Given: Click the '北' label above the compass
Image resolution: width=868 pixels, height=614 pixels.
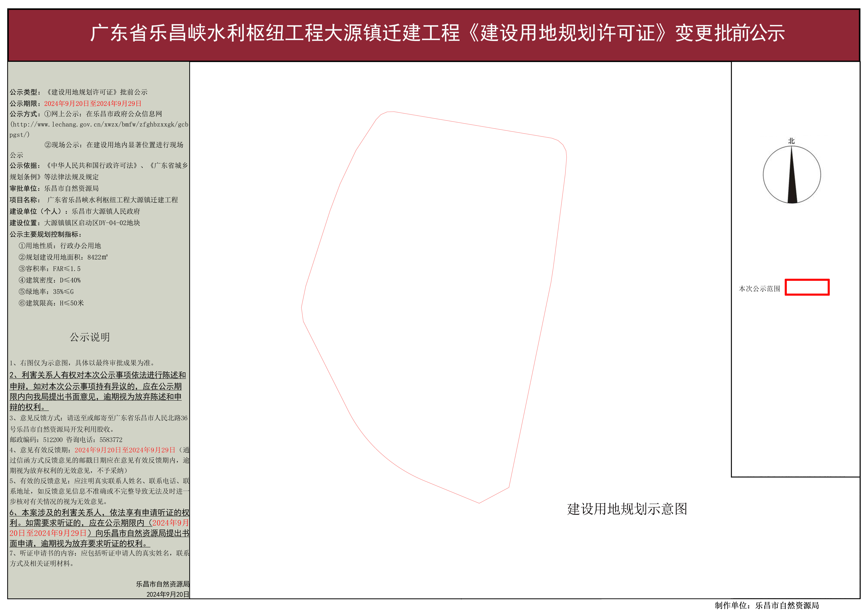Looking at the screenshot, I should pyautogui.click(x=791, y=141).
